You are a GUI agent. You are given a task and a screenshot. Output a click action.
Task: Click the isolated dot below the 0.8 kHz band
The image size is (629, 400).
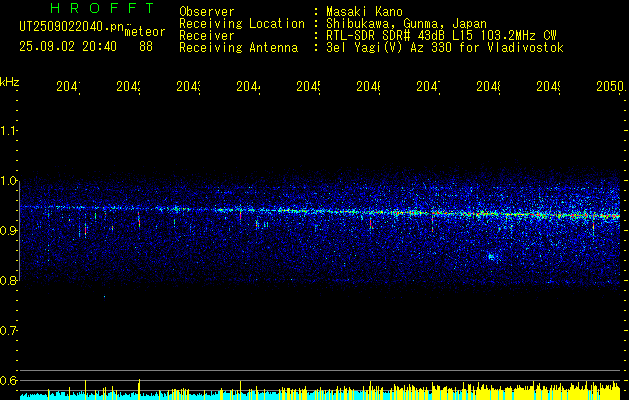pyautogui.click(x=105, y=297)
